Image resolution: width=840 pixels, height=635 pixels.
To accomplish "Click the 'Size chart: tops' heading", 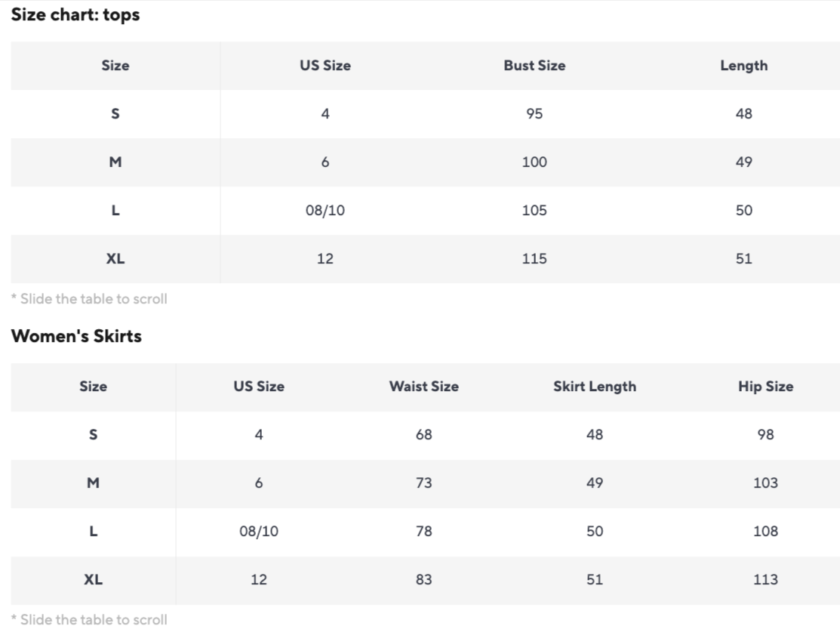I will click(75, 14).
